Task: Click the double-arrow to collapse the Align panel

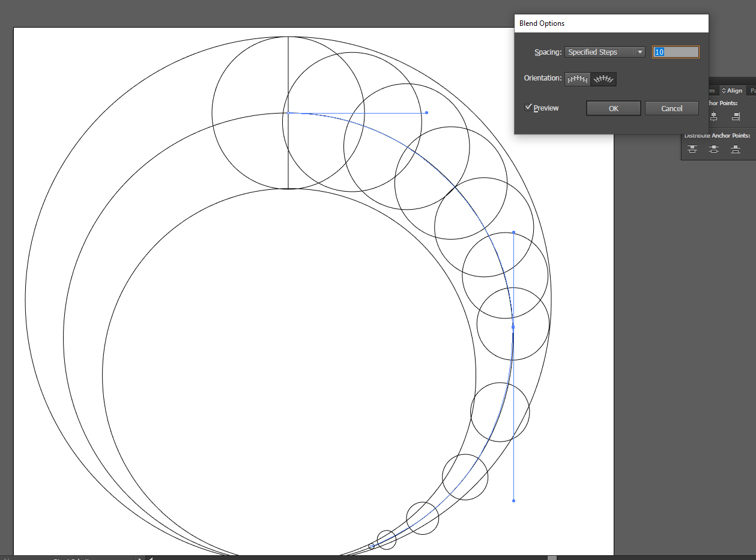Action: pyautogui.click(x=724, y=91)
